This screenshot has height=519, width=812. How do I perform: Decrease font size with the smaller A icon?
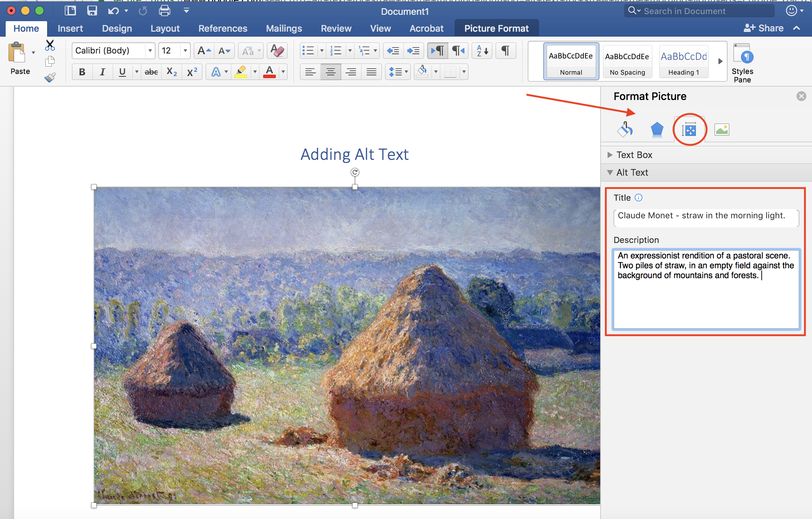[224, 51]
